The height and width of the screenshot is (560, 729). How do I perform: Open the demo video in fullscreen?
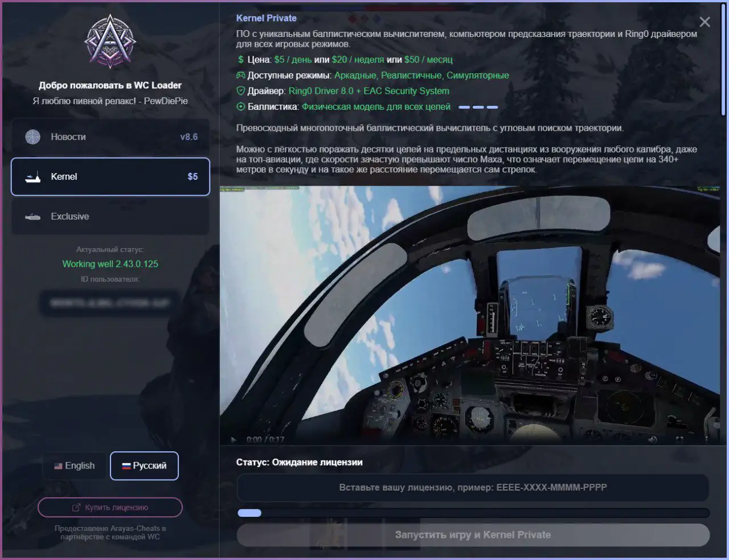(x=679, y=439)
